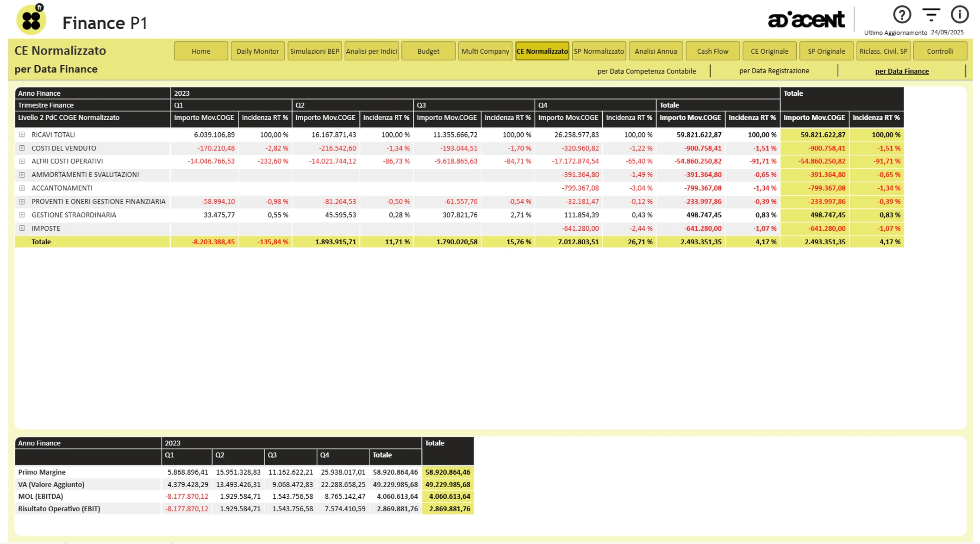The width and height of the screenshot is (980, 544).
Task: Open the Budget page
Action: 428,51
